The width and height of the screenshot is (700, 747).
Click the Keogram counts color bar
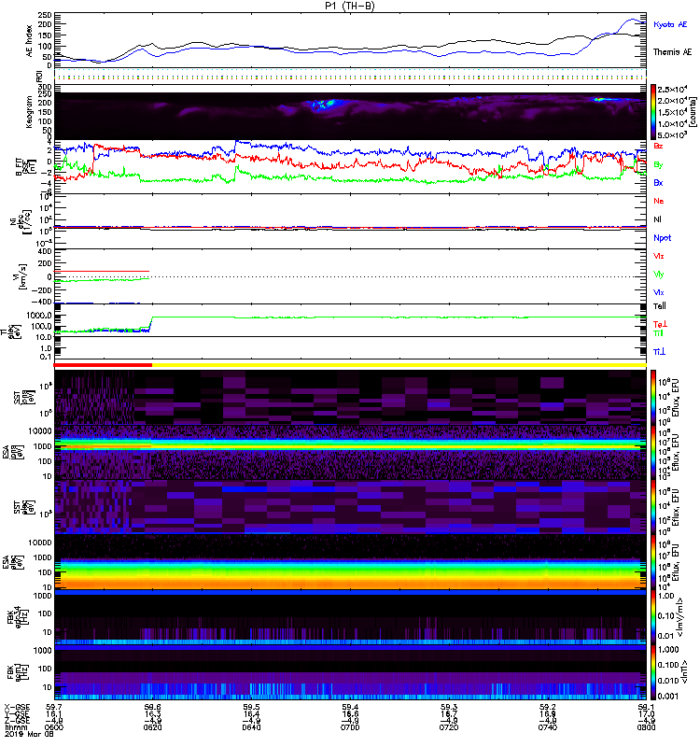653,112
